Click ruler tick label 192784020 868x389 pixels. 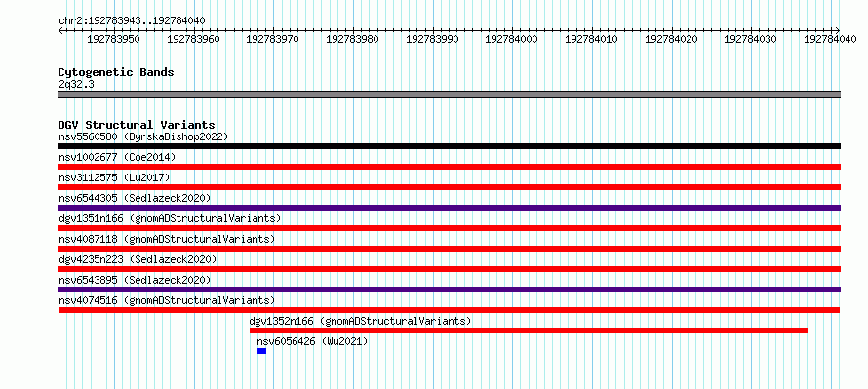point(672,39)
